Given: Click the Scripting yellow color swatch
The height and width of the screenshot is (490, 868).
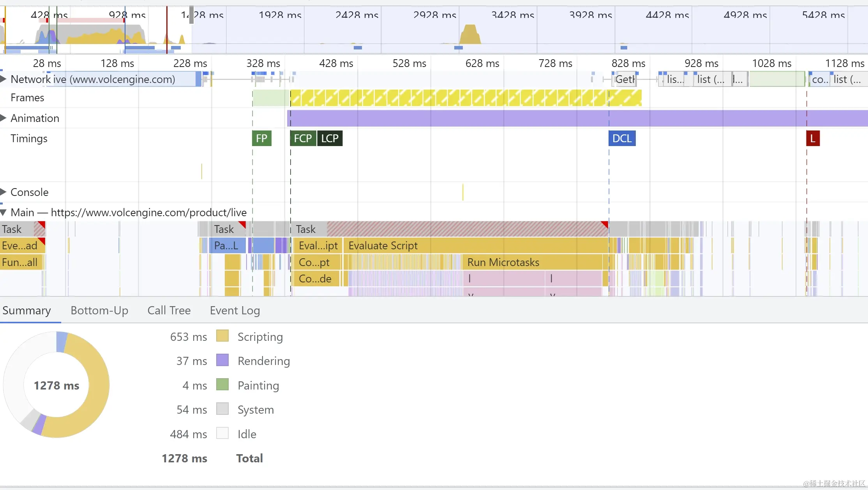Looking at the screenshot, I should tap(222, 336).
